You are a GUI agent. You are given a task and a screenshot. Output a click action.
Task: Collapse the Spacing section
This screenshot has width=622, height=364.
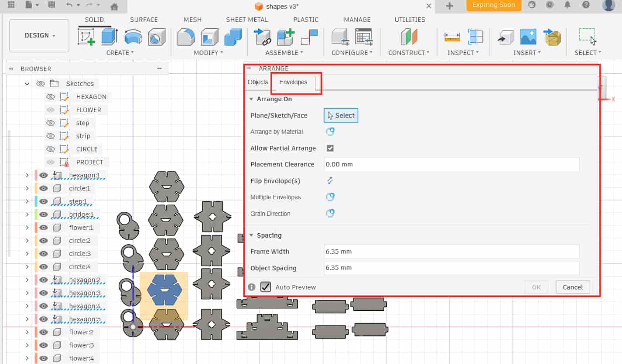pyautogui.click(x=251, y=235)
